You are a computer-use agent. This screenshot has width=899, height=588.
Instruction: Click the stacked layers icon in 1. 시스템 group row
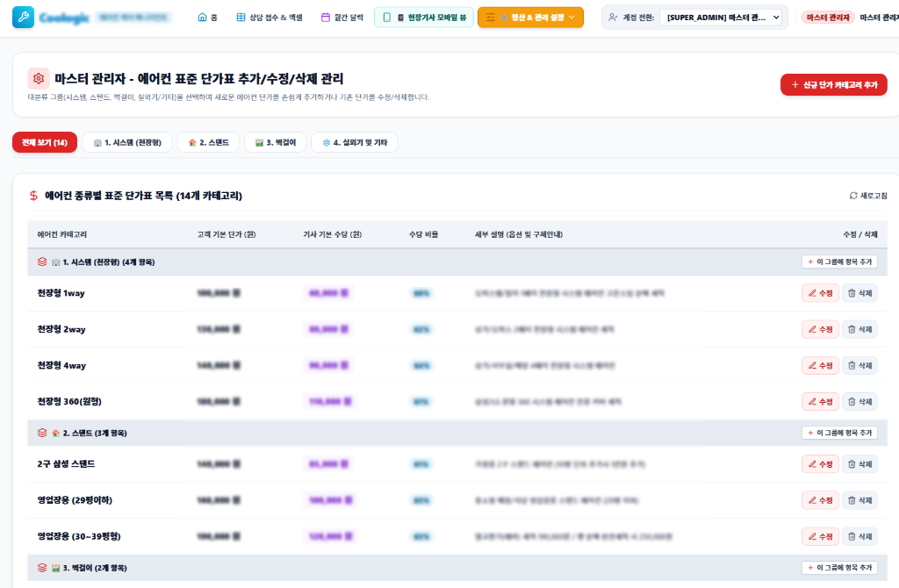[x=42, y=262]
